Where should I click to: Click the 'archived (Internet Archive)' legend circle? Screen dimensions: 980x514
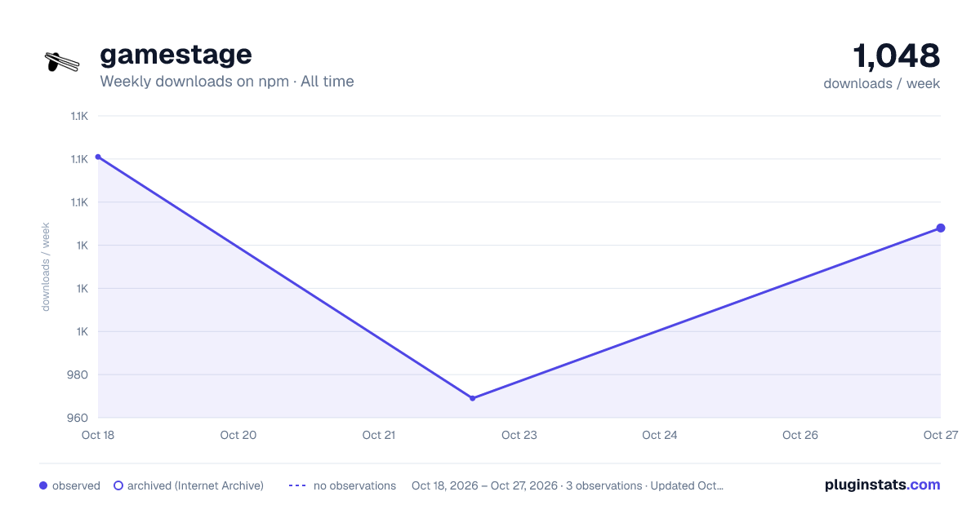click(118, 485)
